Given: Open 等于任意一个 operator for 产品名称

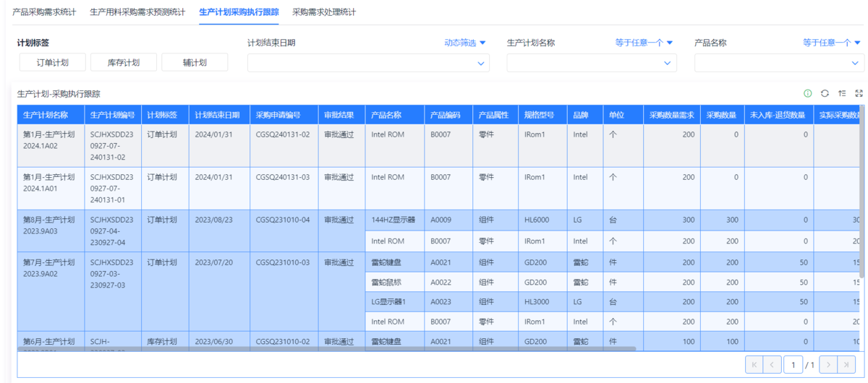Looking at the screenshot, I should [831, 43].
